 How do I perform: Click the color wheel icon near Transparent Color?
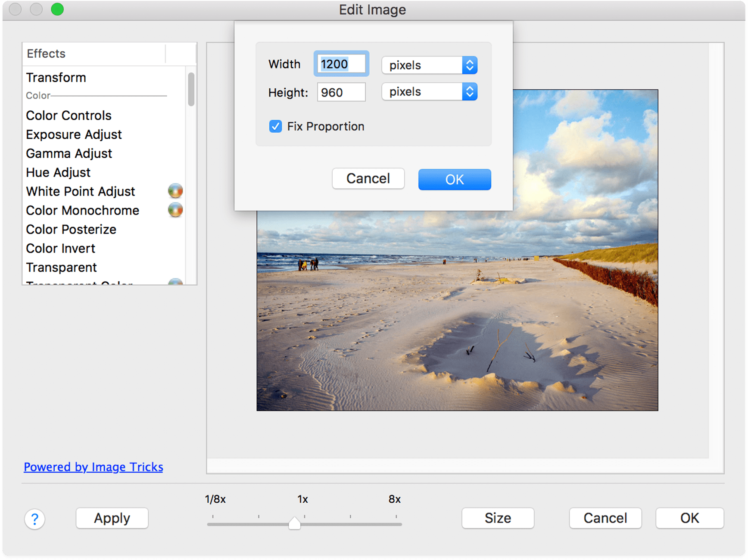click(175, 282)
